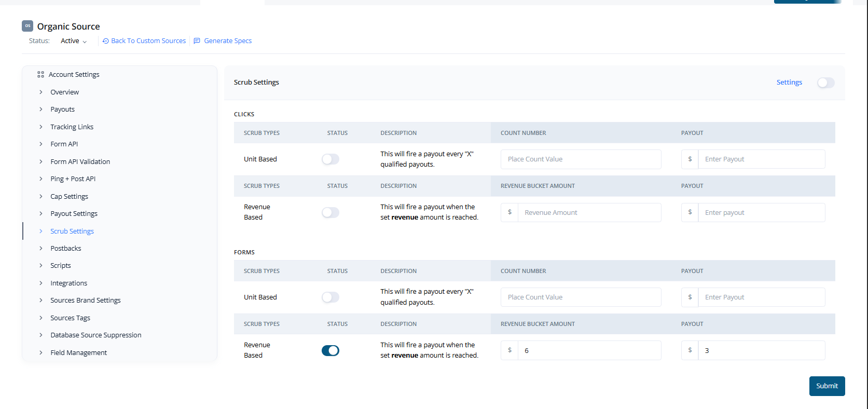Click dollar icon beside Forms payout value 3
Viewport: 868px width, 409px height.
pyautogui.click(x=690, y=350)
